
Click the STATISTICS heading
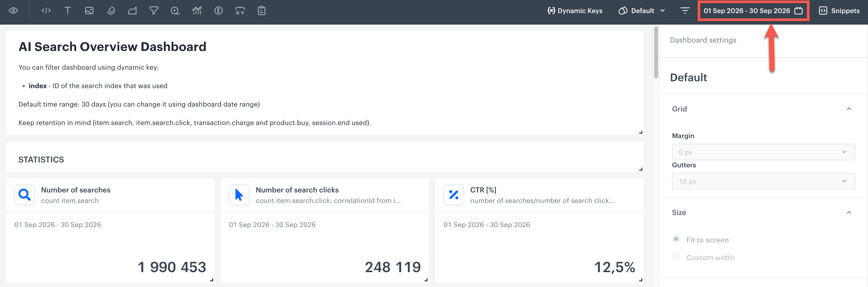coord(41,159)
